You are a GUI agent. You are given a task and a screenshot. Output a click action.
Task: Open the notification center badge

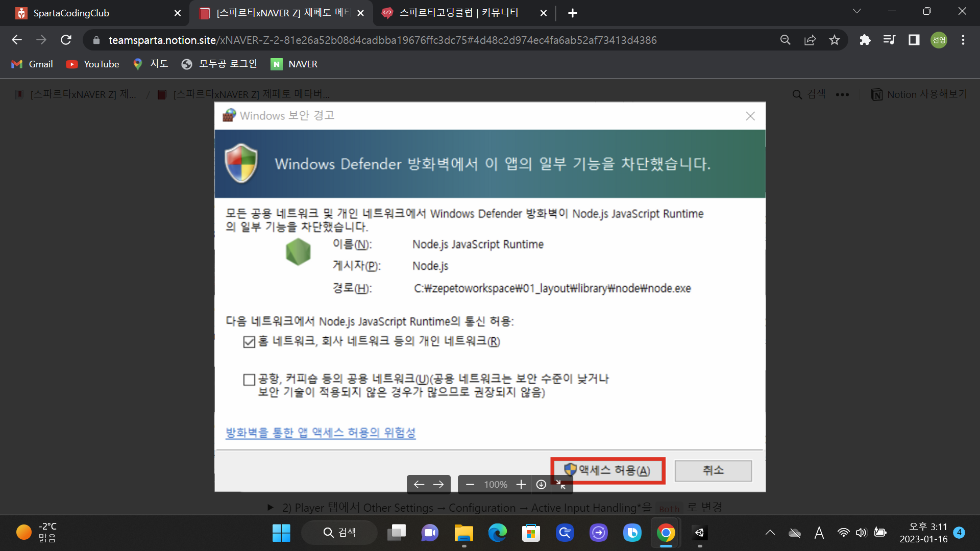click(x=959, y=533)
